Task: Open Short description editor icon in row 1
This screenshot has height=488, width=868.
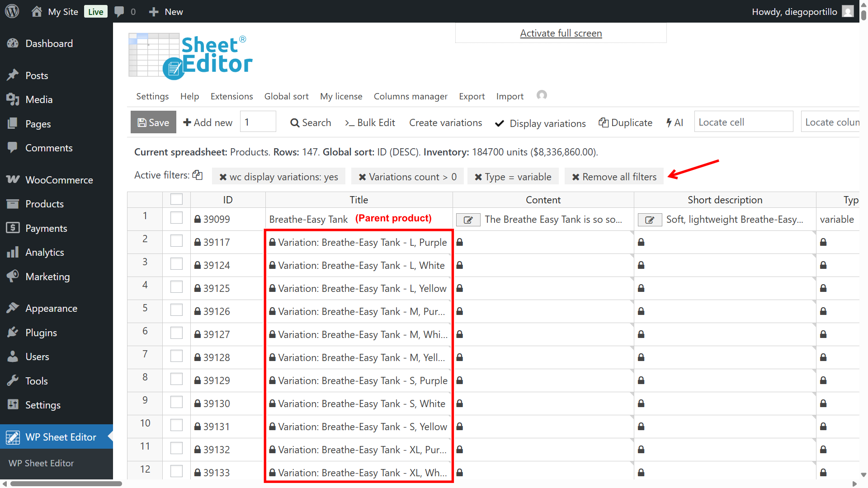Action: 650,220
